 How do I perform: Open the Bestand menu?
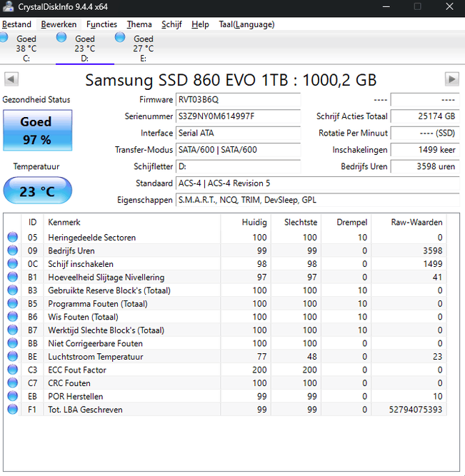(16, 24)
